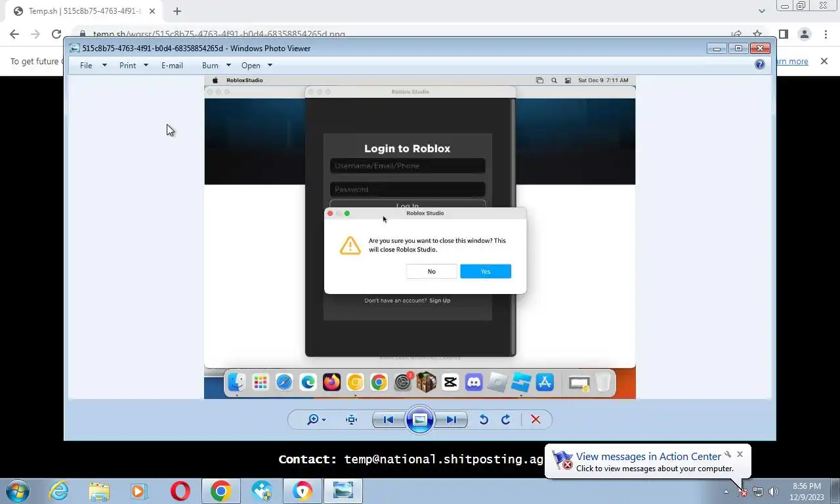Open Chrome's side panel
840x504 pixels.
tap(784, 34)
